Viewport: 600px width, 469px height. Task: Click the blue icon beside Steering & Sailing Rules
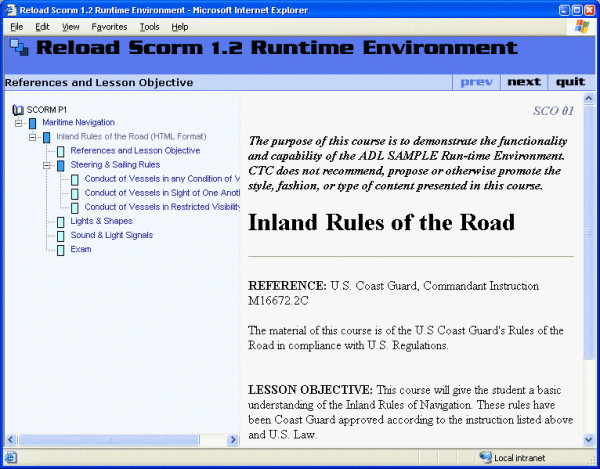(x=60, y=166)
